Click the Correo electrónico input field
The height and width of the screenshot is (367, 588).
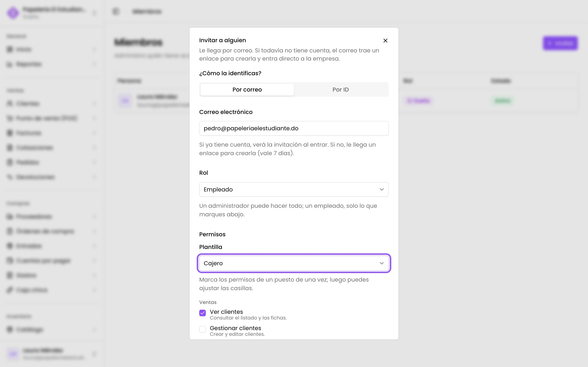coord(294,128)
